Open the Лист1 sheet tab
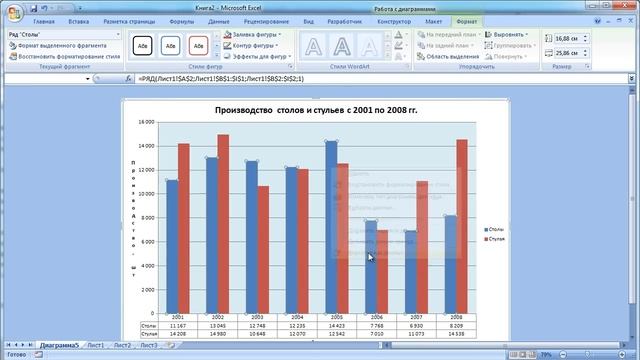 coord(96,345)
